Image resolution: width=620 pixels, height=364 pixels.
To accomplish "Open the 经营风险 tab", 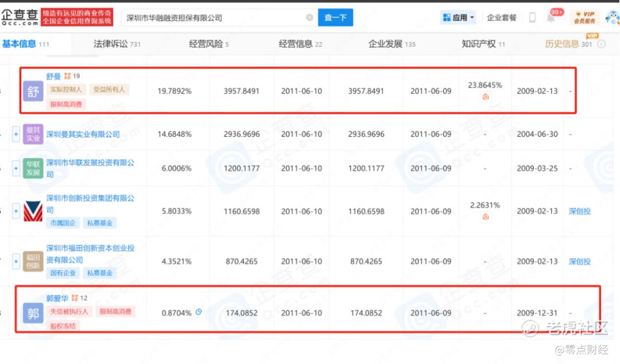I will [209, 44].
